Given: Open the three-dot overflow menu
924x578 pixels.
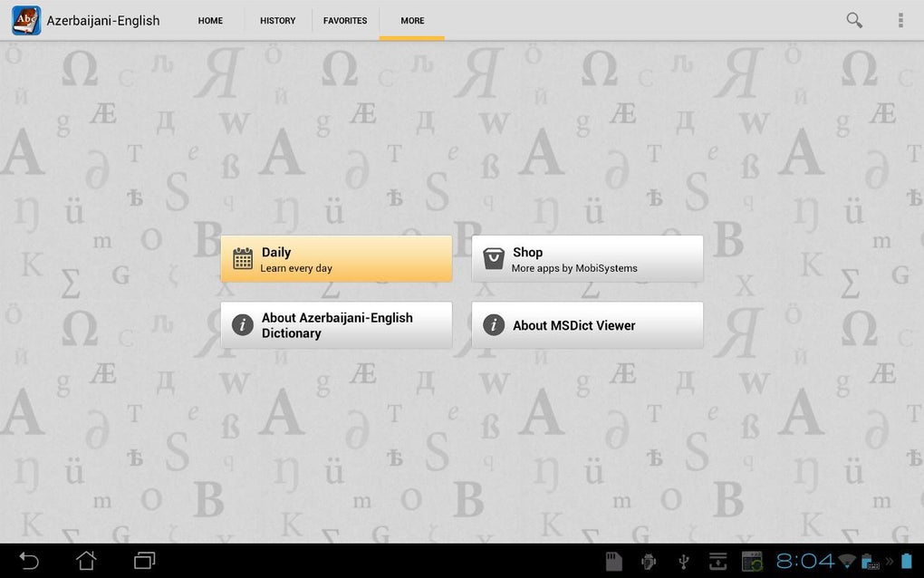Looking at the screenshot, I should (900, 20).
